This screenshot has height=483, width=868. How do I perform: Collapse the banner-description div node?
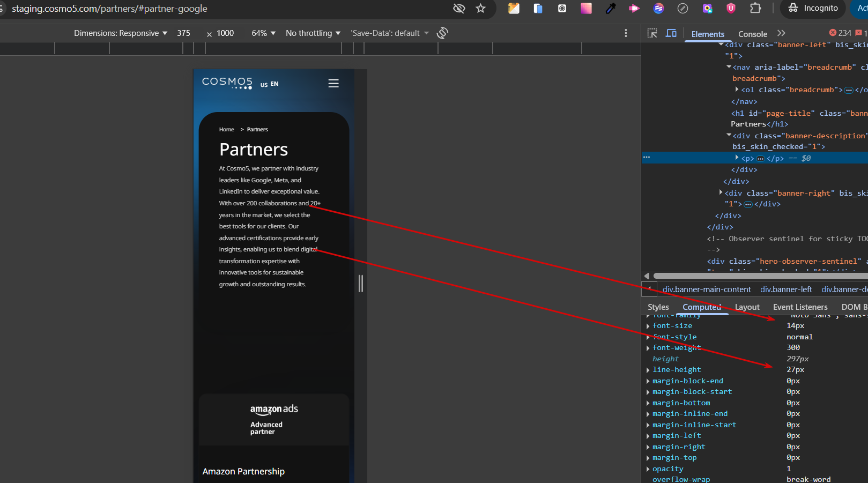pos(729,136)
